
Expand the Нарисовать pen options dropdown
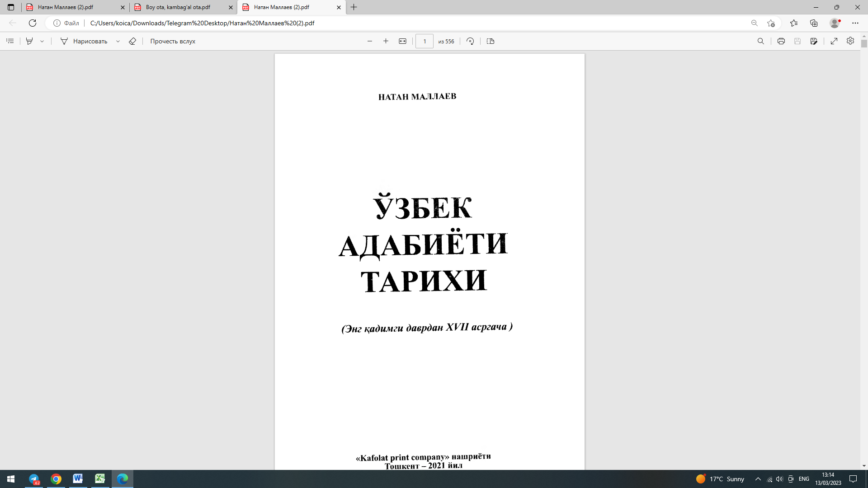click(118, 41)
